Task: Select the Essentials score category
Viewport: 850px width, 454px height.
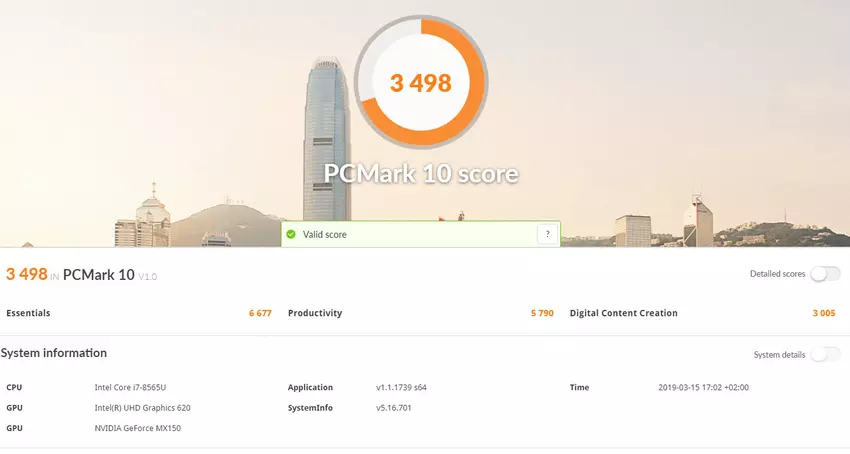Action: pos(28,313)
